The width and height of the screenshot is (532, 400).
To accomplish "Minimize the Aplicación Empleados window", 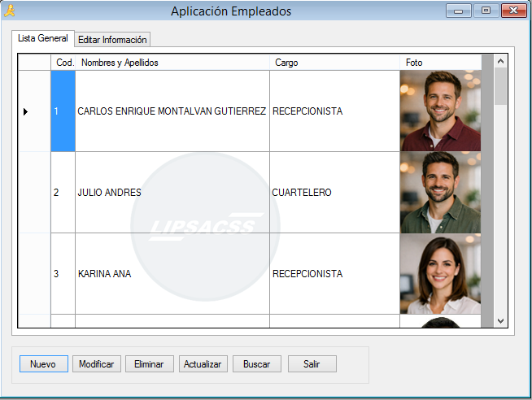I will [x=458, y=11].
